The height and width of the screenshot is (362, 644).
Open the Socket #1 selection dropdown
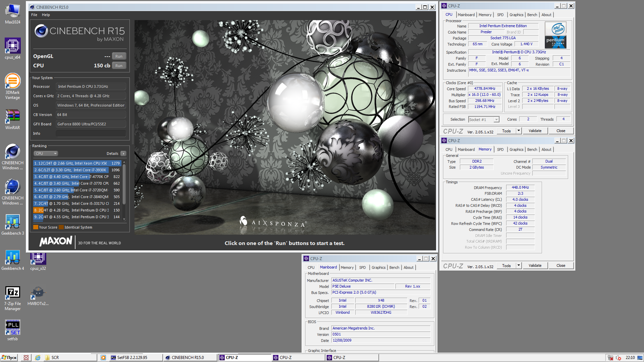point(484,120)
